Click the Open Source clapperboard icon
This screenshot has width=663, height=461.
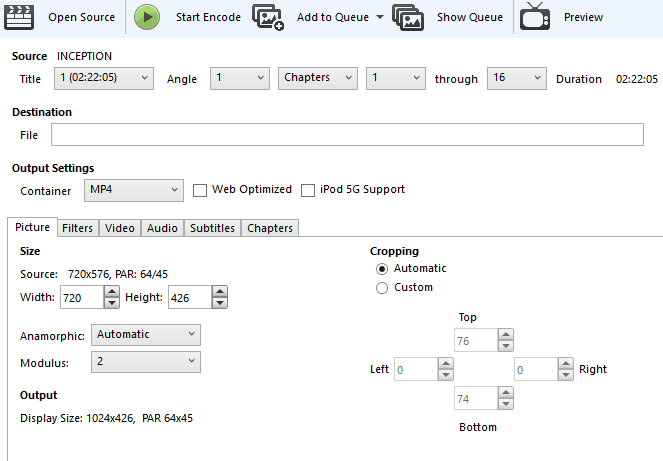[20, 17]
